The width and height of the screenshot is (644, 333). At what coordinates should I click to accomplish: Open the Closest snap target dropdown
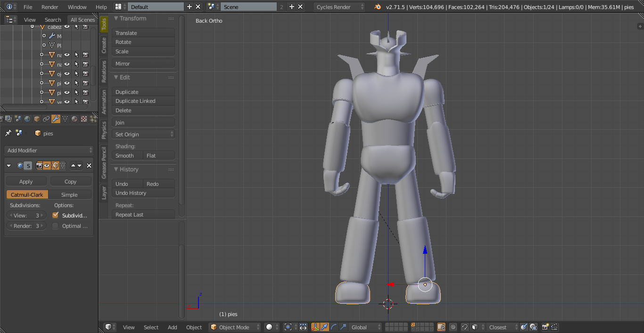coord(502,327)
